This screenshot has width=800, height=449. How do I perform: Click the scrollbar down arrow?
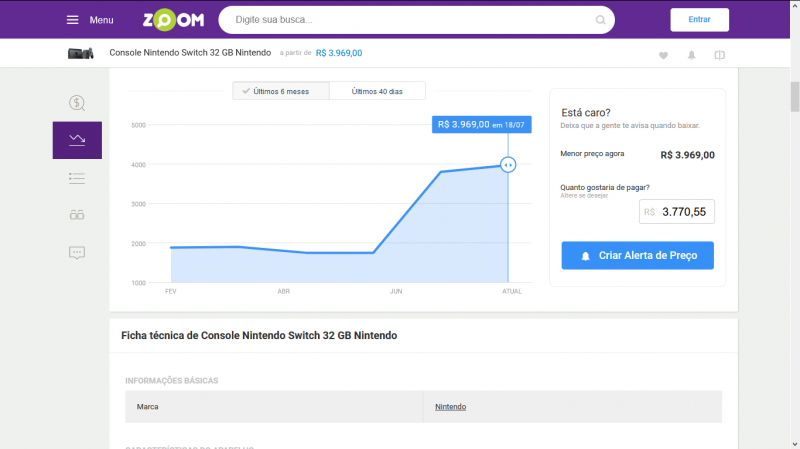(x=795, y=444)
